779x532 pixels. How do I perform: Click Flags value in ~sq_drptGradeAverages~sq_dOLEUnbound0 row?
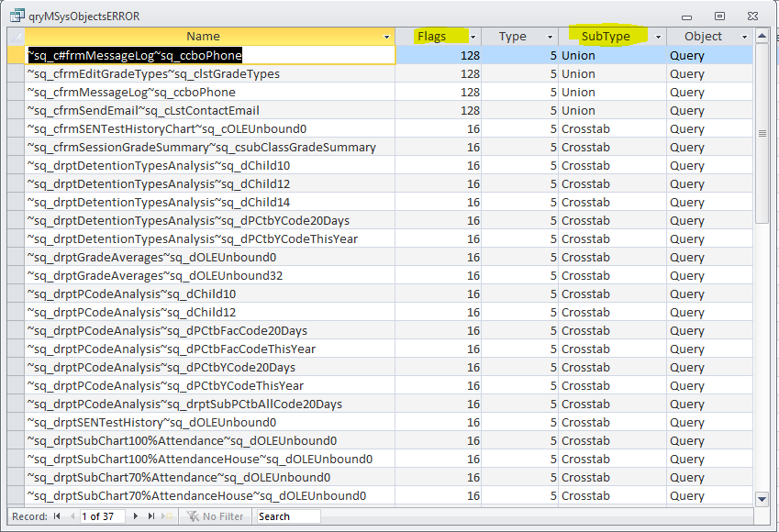point(439,258)
